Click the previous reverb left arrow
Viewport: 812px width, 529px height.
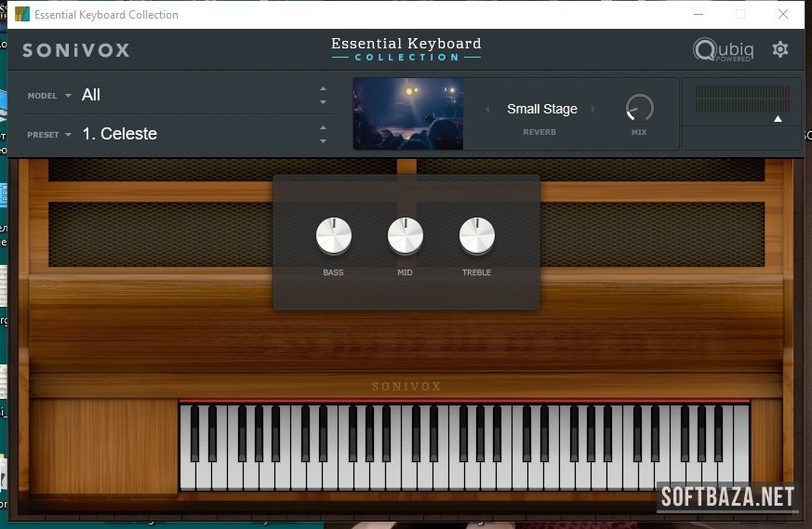(487, 110)
